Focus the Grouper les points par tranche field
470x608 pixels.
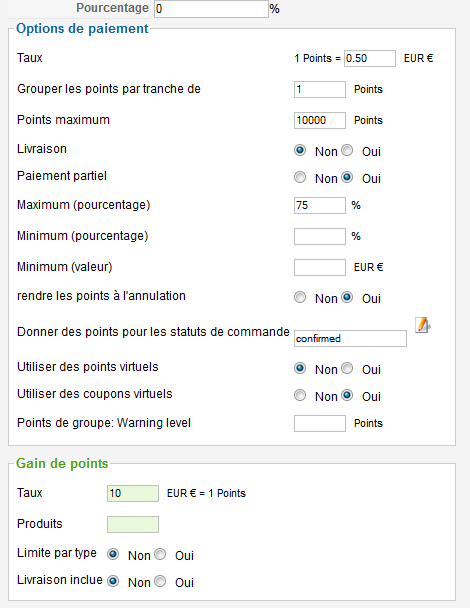(x=320, y=90)
